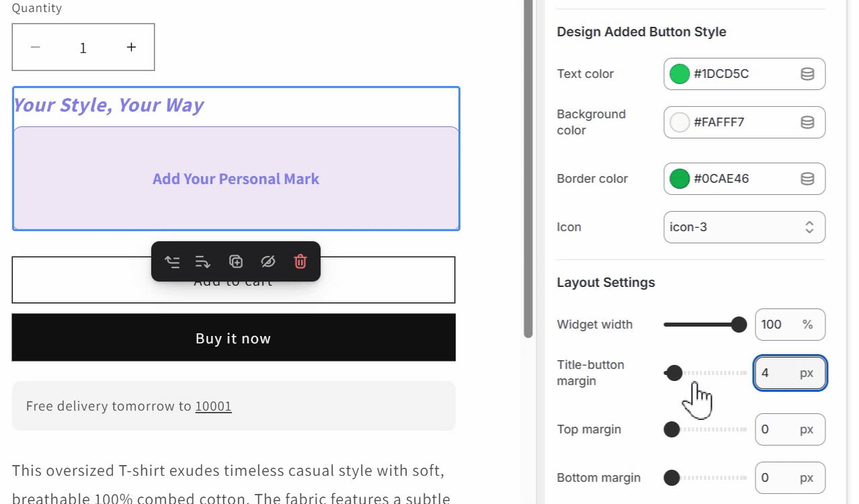Select the Add Your Personal Mark button
Screen dimensions: 859x504
click(x=235, y=179)
